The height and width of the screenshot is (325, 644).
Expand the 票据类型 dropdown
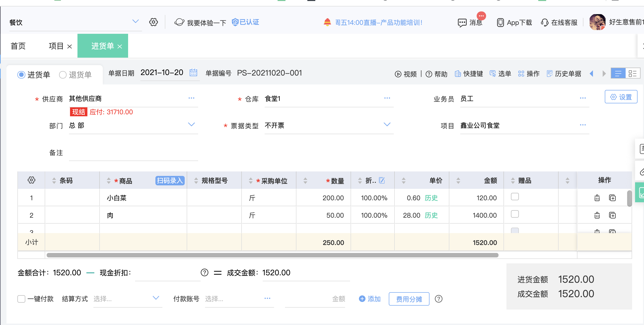point(387,124)
